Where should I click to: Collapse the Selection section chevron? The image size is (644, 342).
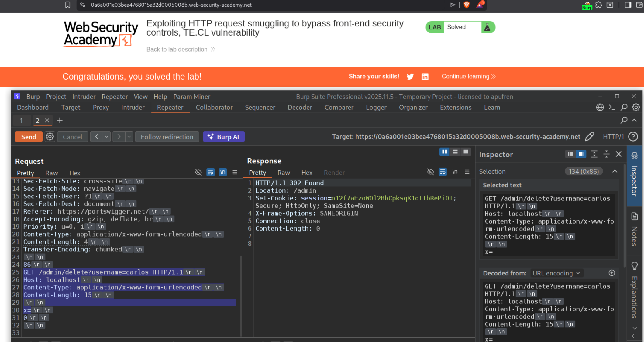[x=615, y=172]
